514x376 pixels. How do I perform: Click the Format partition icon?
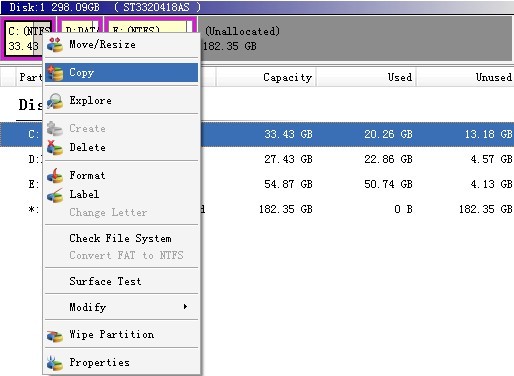55,176
